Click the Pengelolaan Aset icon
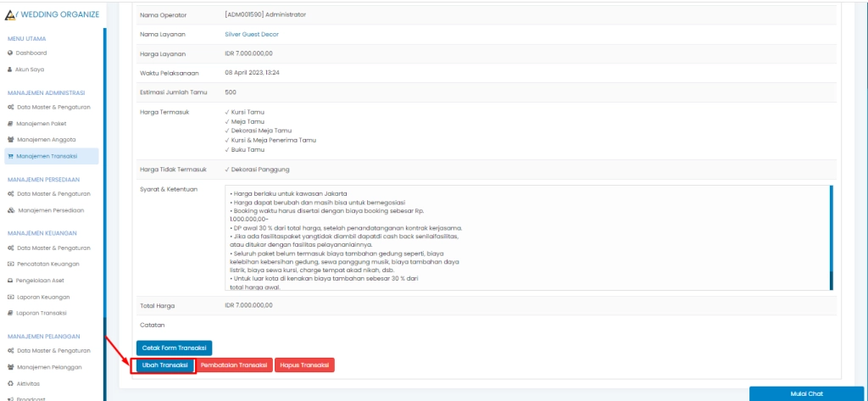The height and width of the screenshot is (401, 868). click(10, 281)
